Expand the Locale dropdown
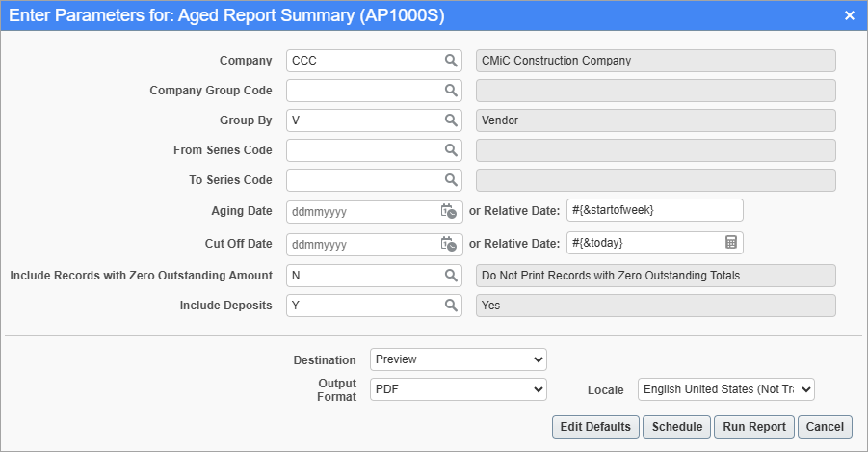This screenshot has width=868, height=452. tap(725, 389)
